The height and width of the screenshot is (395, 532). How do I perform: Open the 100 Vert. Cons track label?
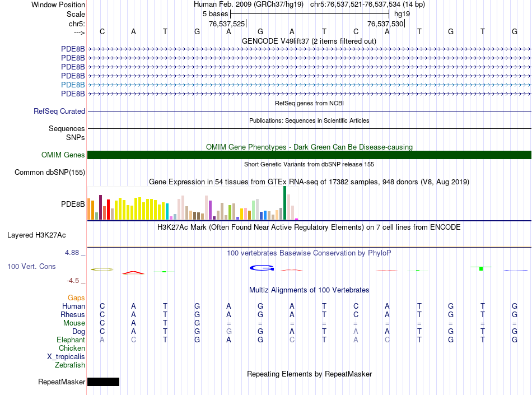coord(31,267)
